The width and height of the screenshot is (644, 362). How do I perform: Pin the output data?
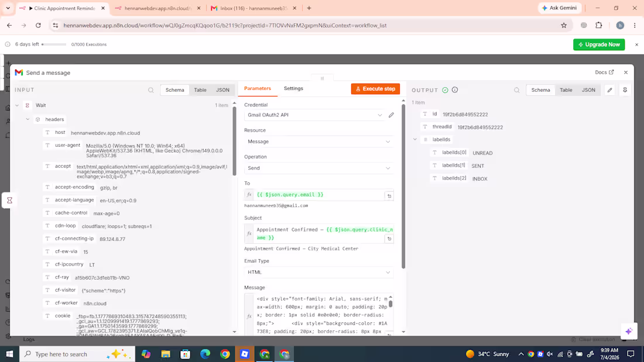pyautogui.click(x=625, y=90)
